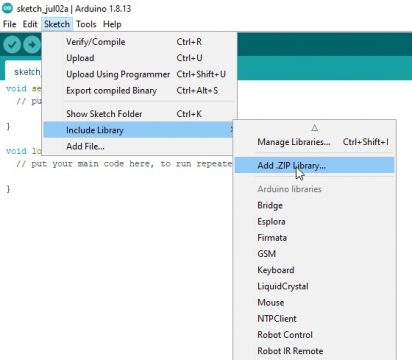The image size is (412, 360).
Task: Choose Add .ZIP Library...
Action: click(315, 165)
